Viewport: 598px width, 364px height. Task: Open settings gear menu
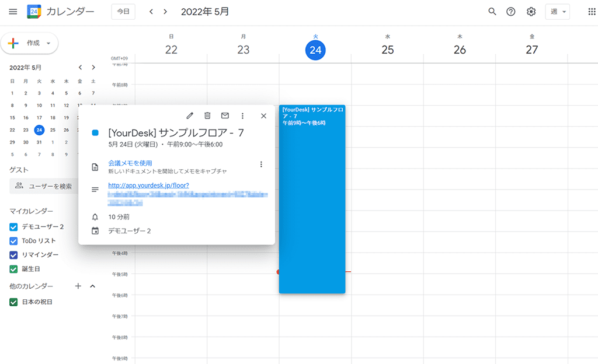[531, 12]
